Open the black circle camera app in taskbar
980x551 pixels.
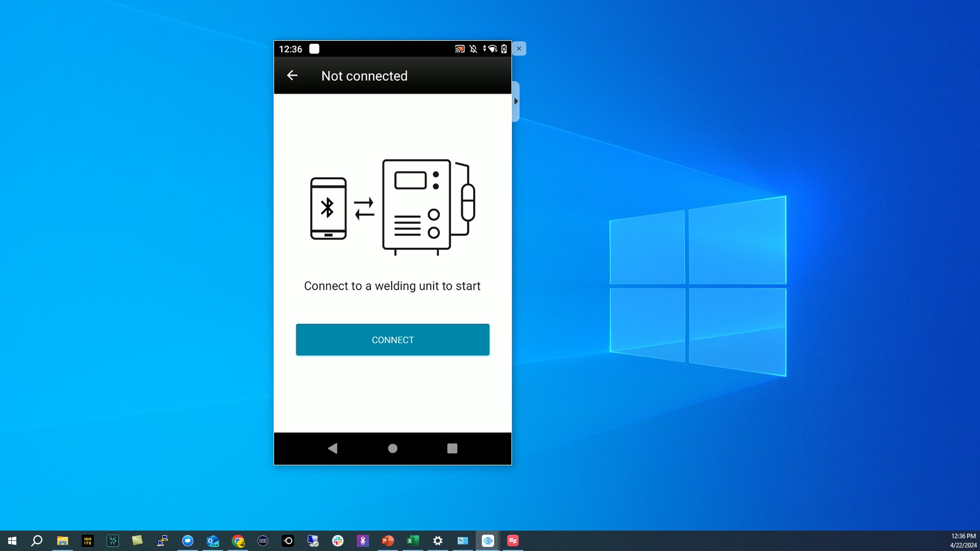pyautogui.click(x=288, y=541)
